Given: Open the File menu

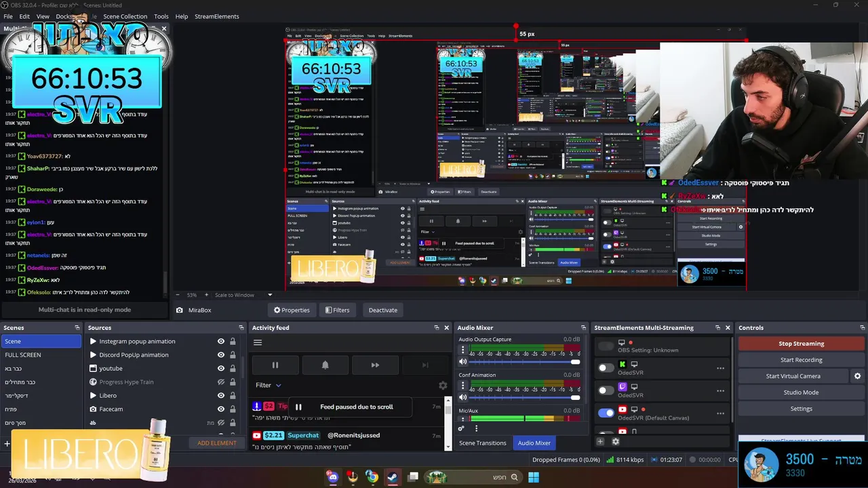Looking at the screenshot, I should 8,16.
